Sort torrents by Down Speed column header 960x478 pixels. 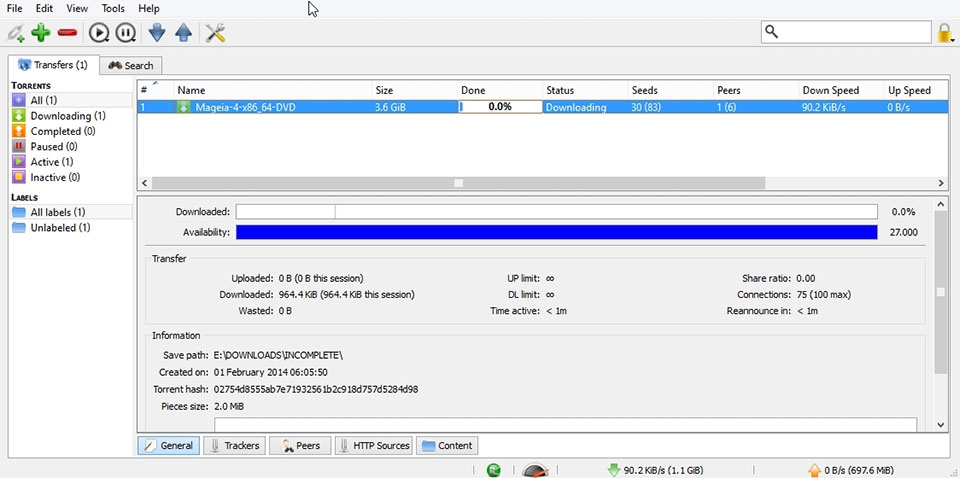842,90
